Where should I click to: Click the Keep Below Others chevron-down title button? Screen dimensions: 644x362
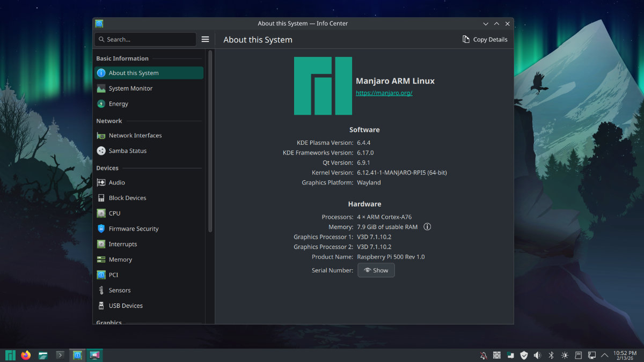(x=486, y=24)
